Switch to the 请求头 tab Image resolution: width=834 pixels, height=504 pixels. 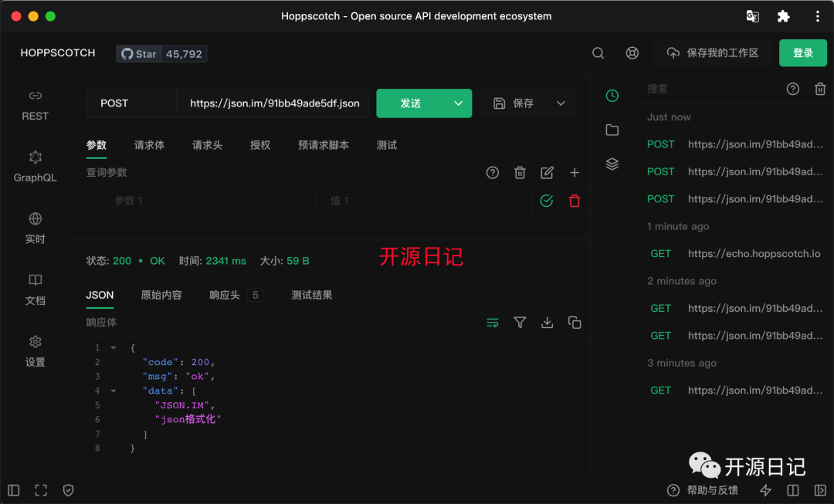[x=207, y=145]
